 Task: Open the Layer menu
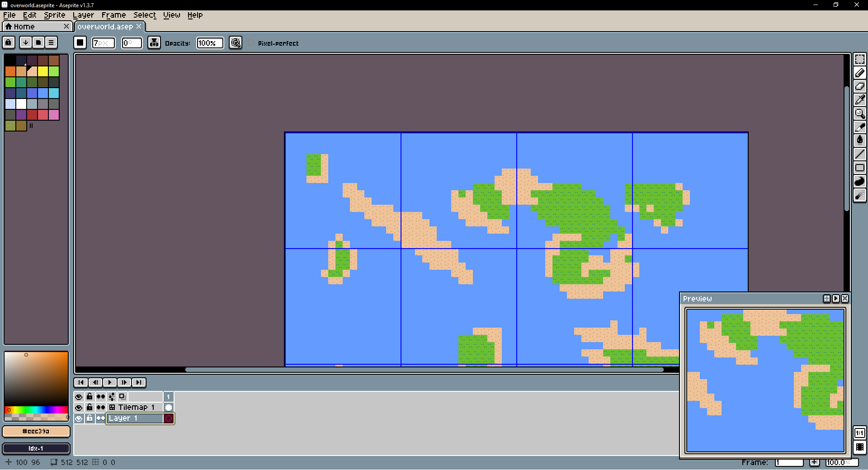pyautogui.click(x=83, y=15)
